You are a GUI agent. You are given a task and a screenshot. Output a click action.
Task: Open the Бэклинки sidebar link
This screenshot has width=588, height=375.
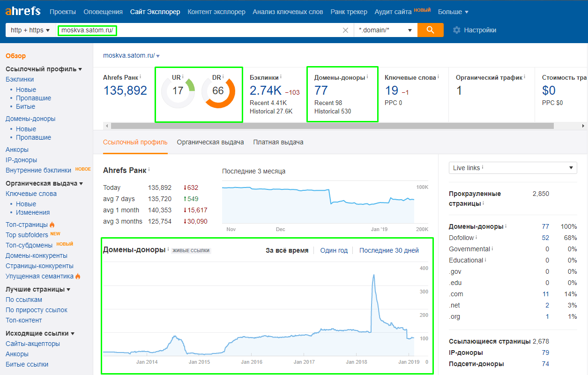tap(20, 79)
